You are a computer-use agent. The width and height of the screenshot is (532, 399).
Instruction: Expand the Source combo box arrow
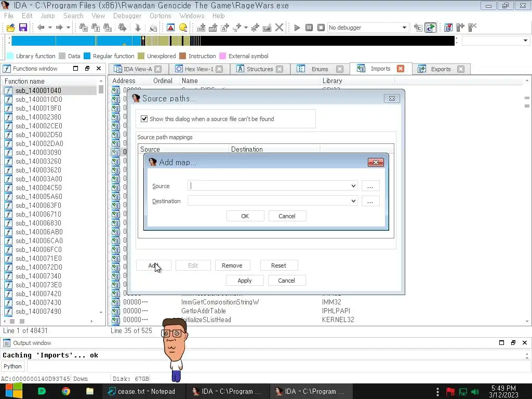(x=353, y=186)
